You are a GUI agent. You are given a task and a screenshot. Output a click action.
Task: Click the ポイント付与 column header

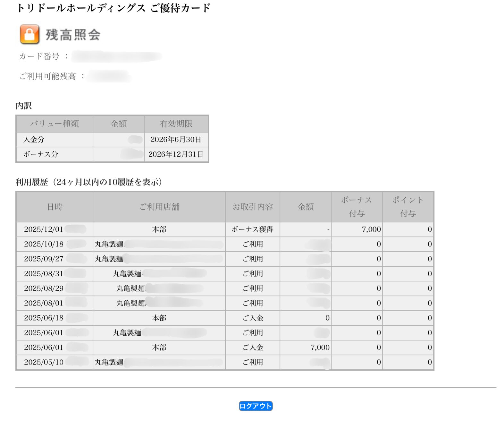(x=408, y=207)
